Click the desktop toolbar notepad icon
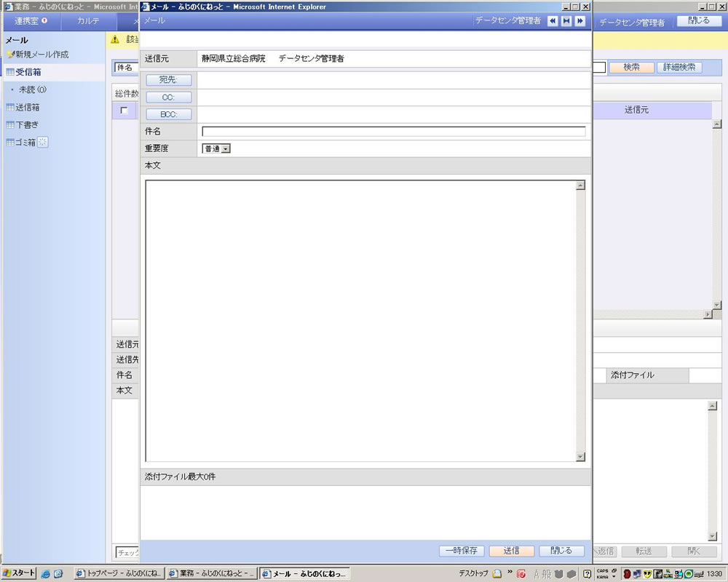This screenshot has width=728, height=582. click(x=497, y=574)
